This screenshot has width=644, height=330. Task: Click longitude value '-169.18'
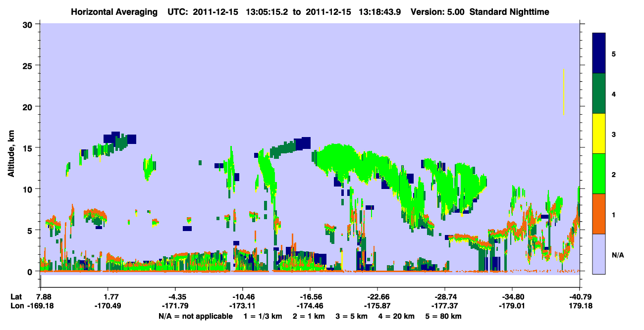tap(41, 306)
